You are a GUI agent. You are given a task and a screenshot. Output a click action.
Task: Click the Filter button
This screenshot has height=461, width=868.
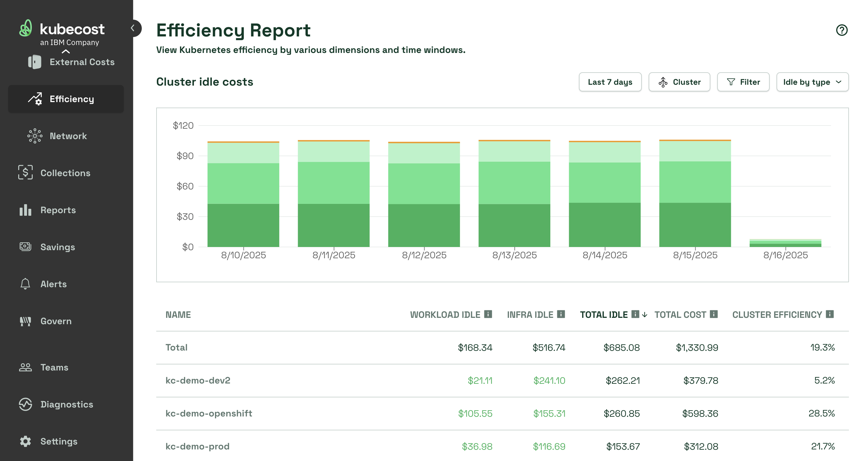(x=743, y=82)
